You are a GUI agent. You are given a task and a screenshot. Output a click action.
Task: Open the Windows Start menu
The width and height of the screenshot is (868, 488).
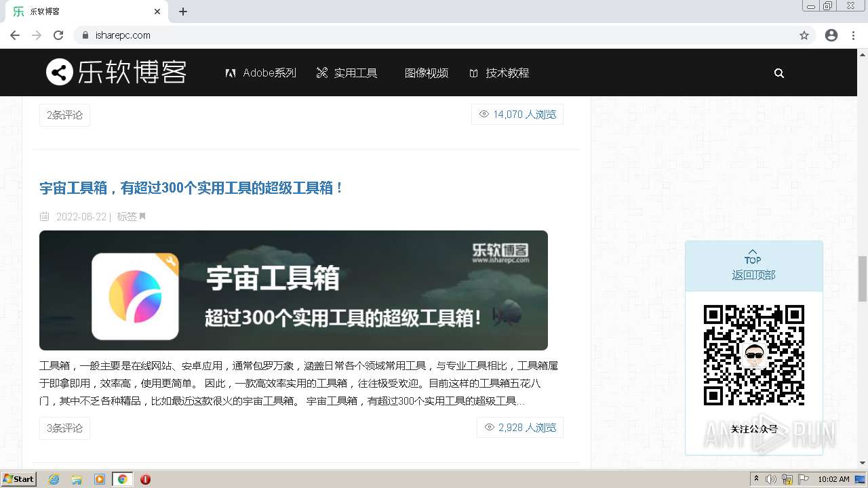click(x=19, y=479)
